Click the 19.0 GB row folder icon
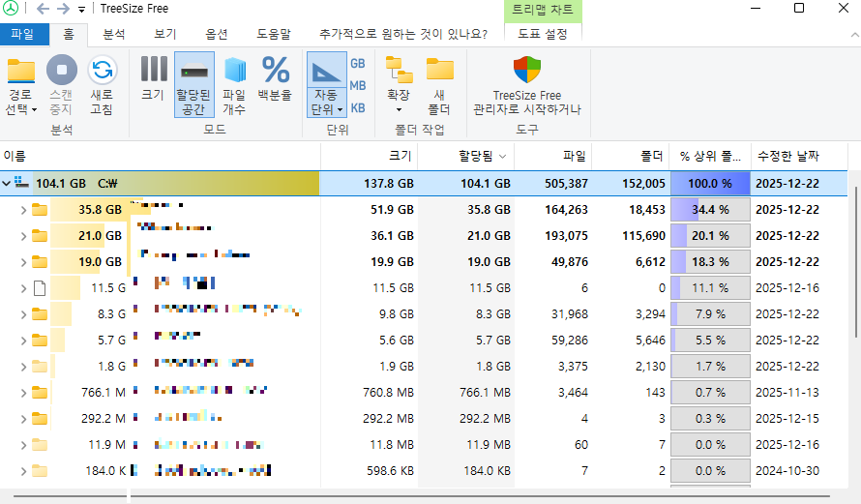Screen dimensions: 861x504 (x=40, y=261)
